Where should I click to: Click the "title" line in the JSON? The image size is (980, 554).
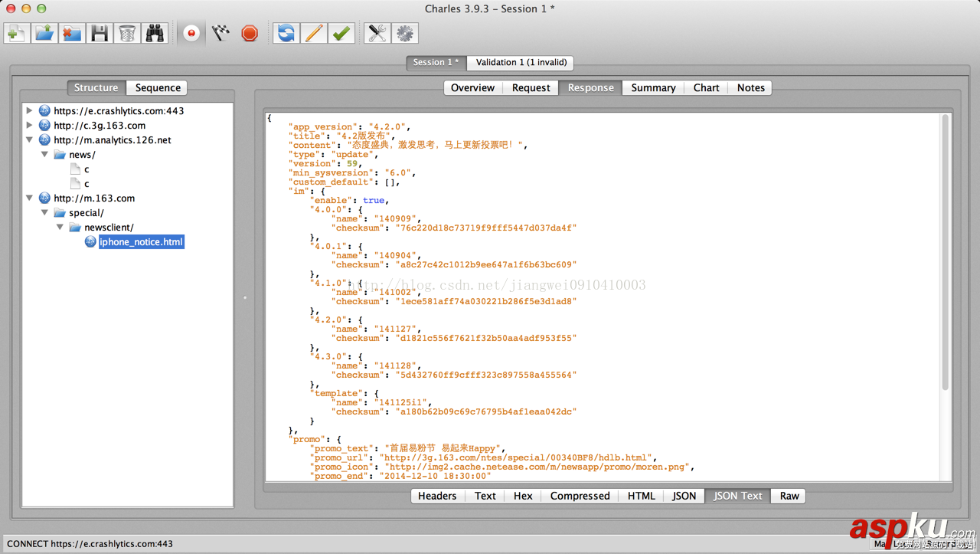[x=342, y=136]
